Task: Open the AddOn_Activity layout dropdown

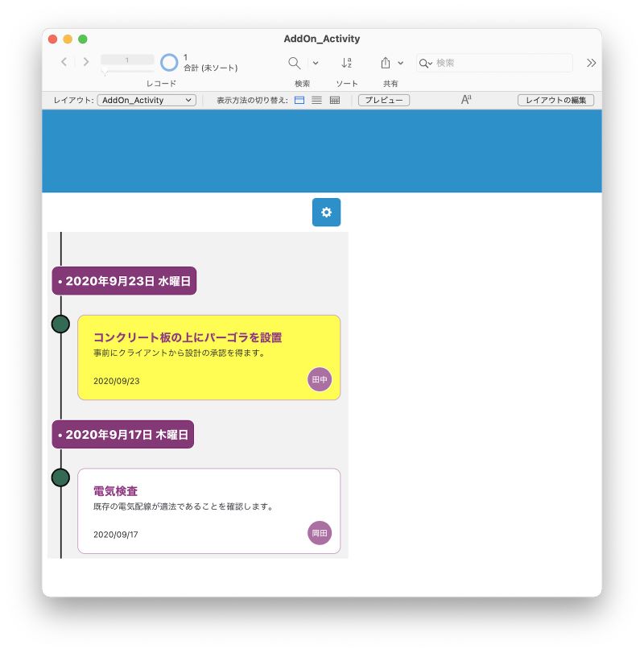Action: tap(147, 100)
